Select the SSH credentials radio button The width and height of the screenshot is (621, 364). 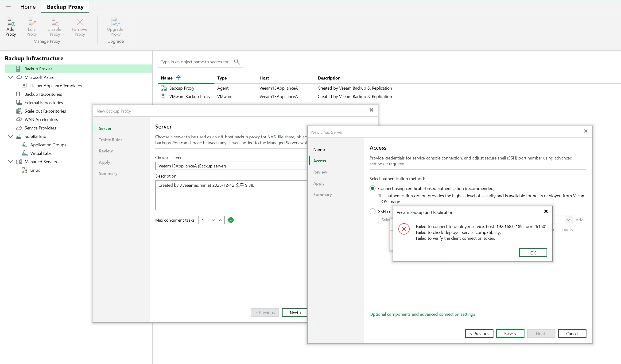(372, 211)
